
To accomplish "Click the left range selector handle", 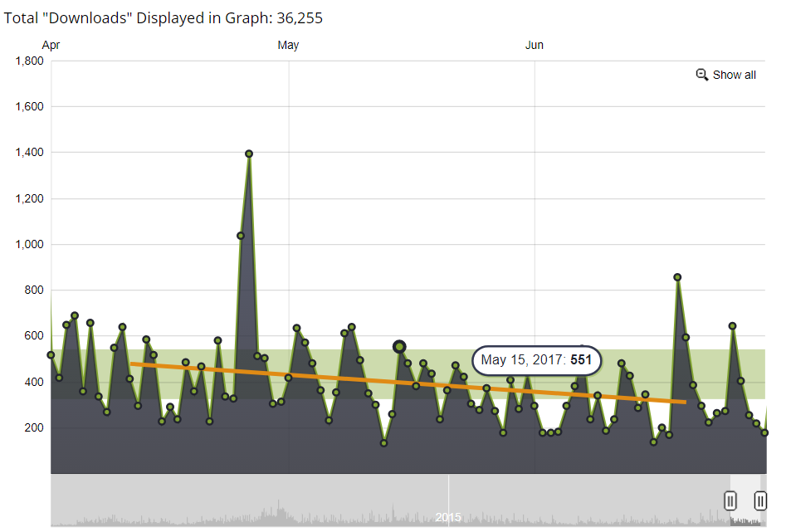I will (x=730, y=500).
